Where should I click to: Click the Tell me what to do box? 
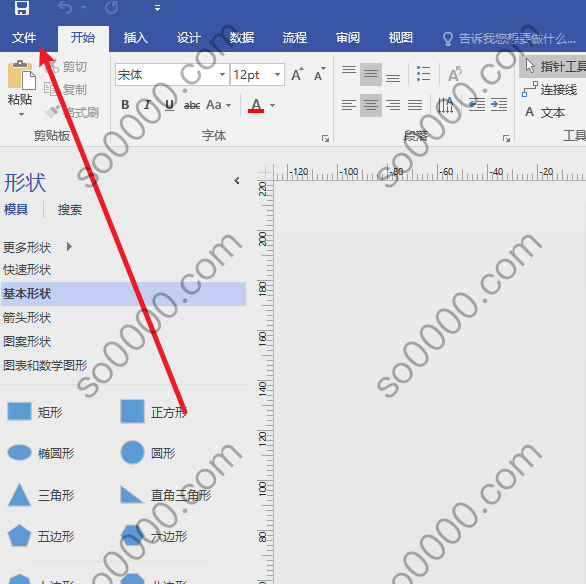pyautogui.click(x=509, y=38)
